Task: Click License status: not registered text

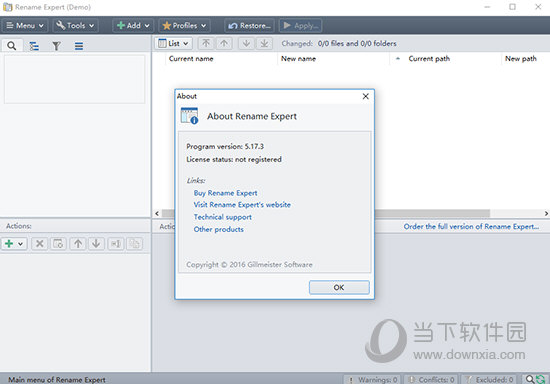Action: [x=234, y=160]
